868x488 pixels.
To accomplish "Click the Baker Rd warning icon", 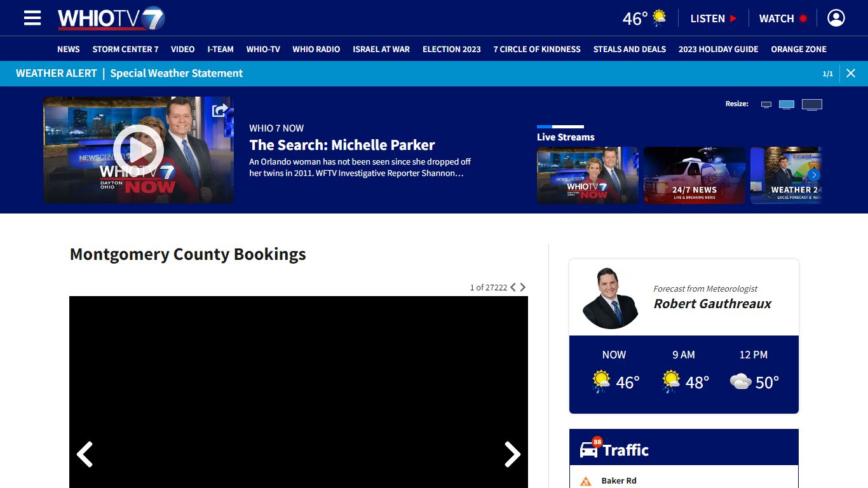I will click(x=586, y=482).
